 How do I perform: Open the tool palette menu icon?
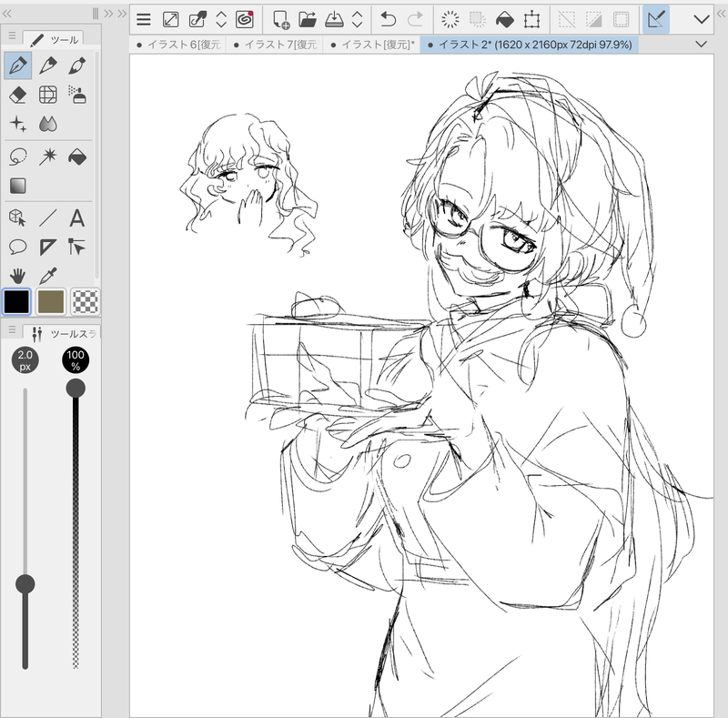coord(12,35)
